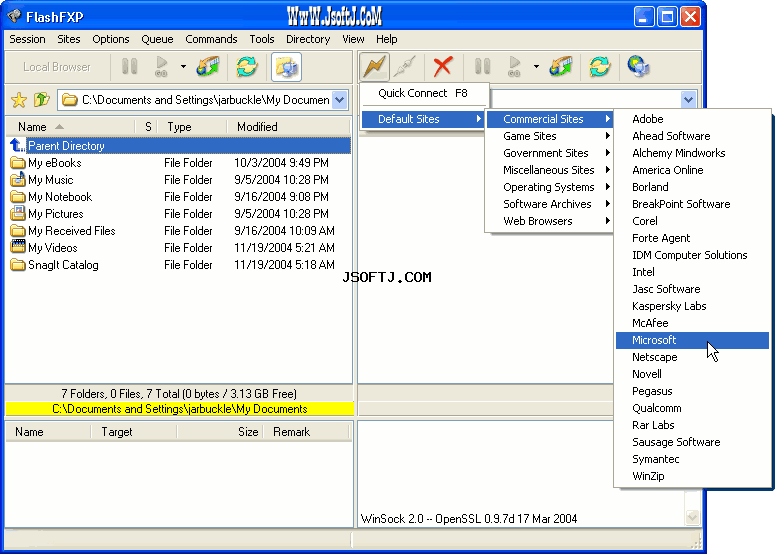This screenshot has width=775, height=554.
Task: Click the red X abort icon
Action: pyautogui.click(x=442, y=67)
